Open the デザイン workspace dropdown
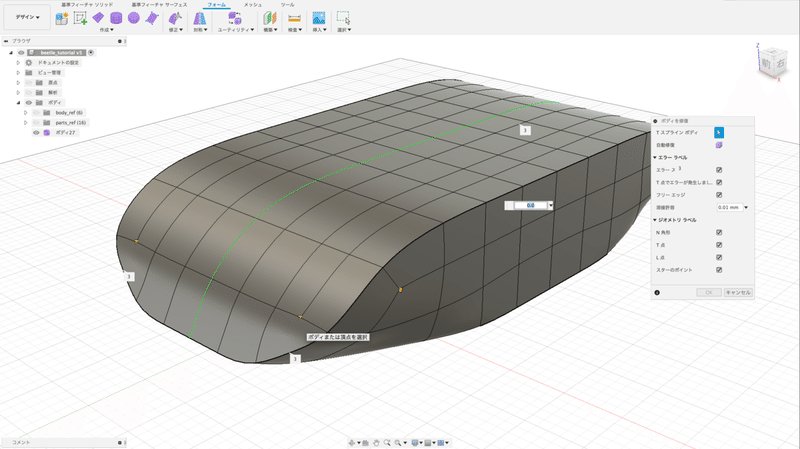This screenshot has width=800, height=449. 27,17
